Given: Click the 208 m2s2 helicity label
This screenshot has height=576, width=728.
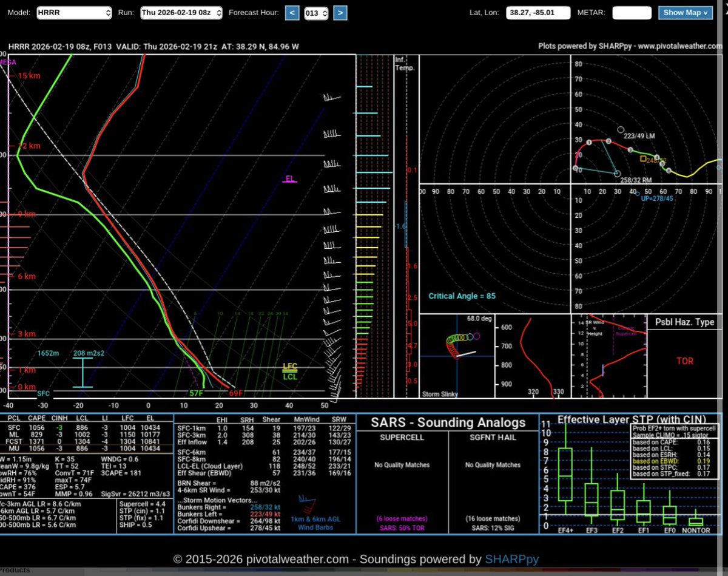Looking at the screenshot, I should tap(88, 353).
